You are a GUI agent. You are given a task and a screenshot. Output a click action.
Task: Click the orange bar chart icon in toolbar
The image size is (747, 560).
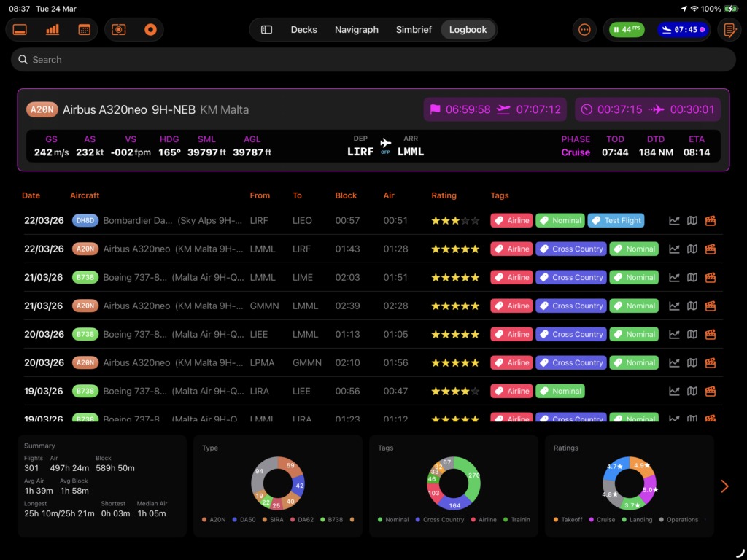point(53,30)
